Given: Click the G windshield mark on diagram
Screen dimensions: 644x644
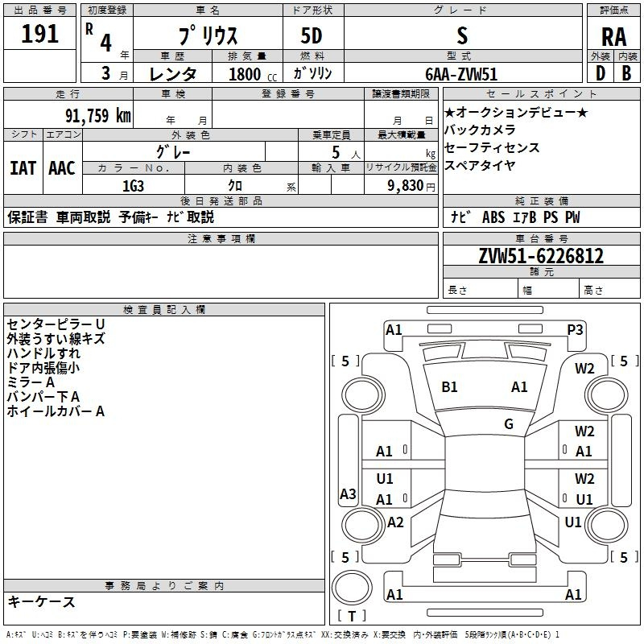Looking at the screenshot, I should 509,424.
